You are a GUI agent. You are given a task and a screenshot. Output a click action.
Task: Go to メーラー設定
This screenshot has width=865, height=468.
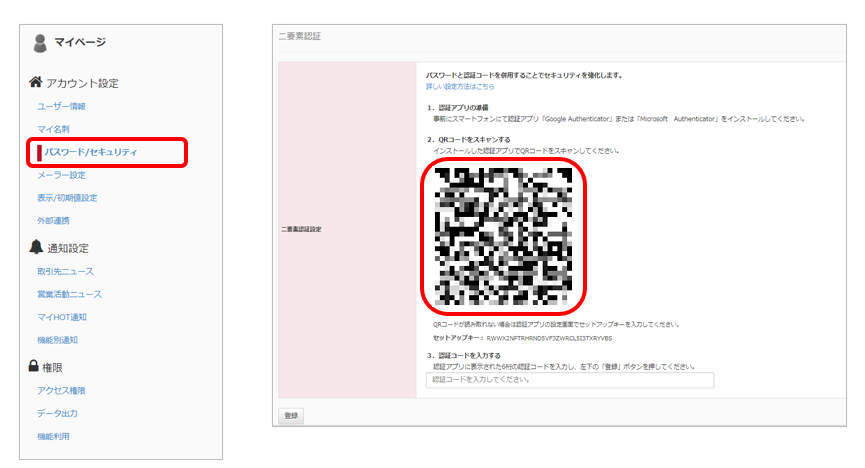pyautogui.click(x=61, y=175)
